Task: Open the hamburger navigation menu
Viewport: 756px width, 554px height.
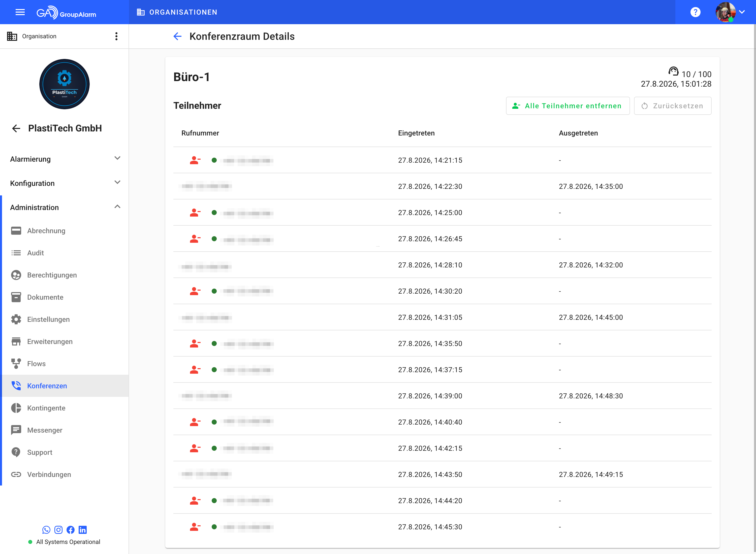Action: (x=20, y=12)
